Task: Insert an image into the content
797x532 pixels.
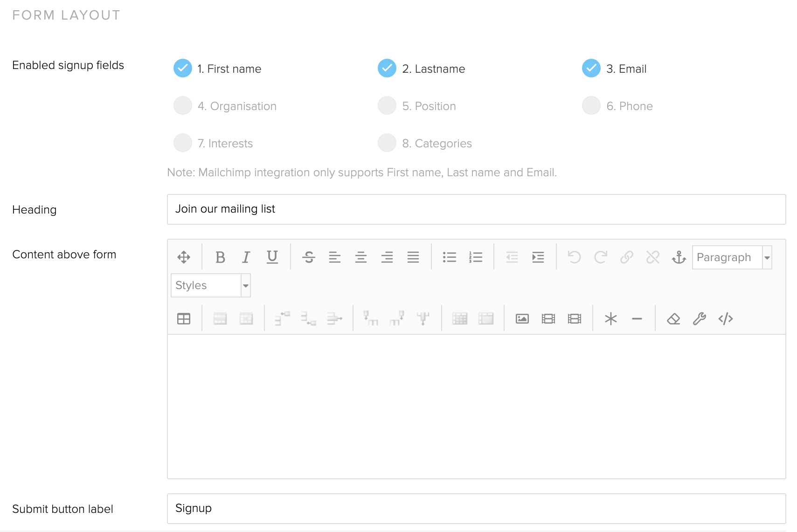Action: [522, 318]
